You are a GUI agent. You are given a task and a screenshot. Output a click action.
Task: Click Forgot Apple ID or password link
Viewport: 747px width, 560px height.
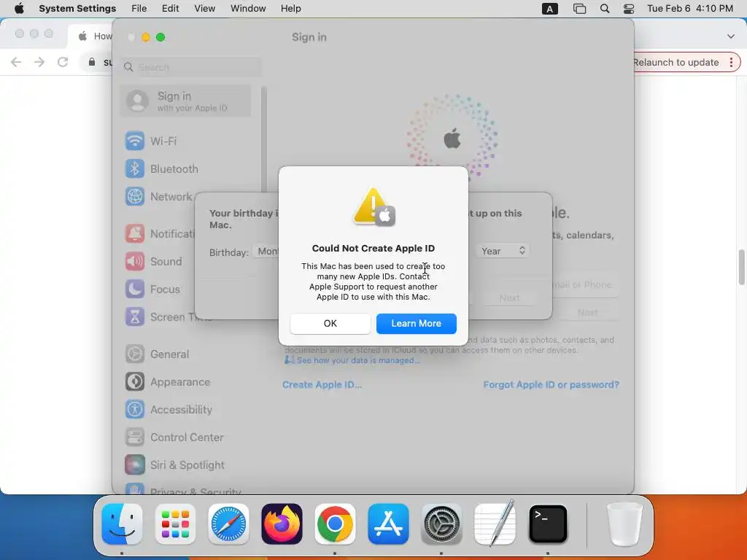[x=551, y=385]
